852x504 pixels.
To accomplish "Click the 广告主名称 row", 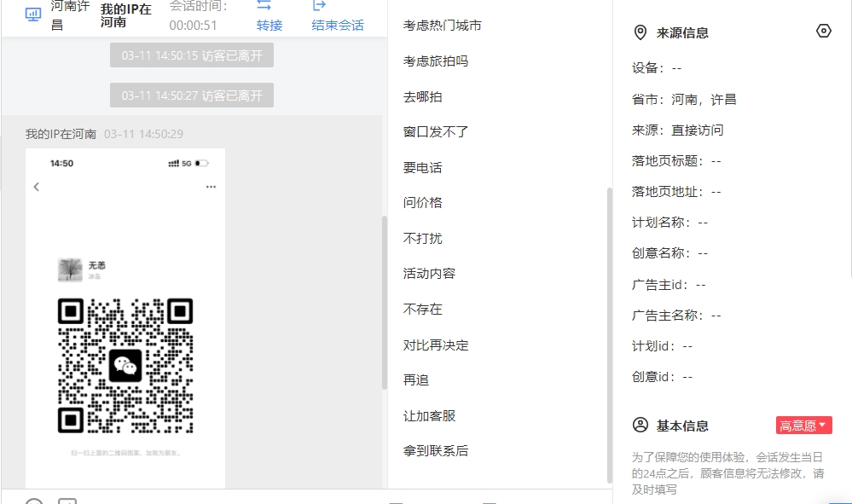I will pos(676,316).
